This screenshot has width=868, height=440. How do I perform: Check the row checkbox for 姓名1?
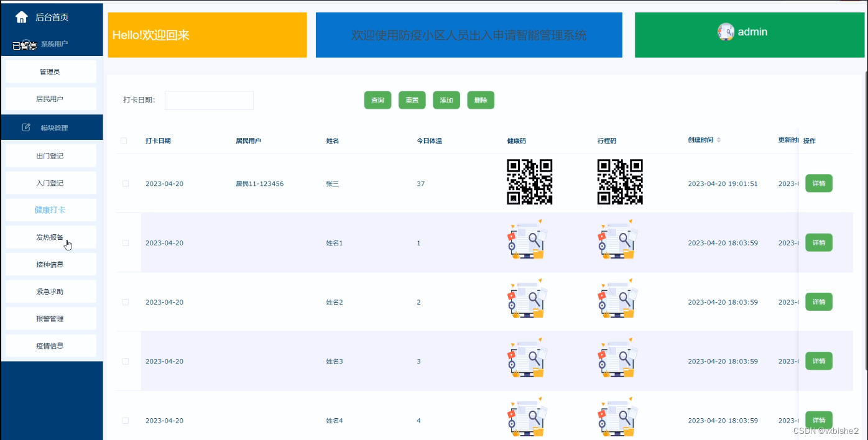click(x=126, y=243)
